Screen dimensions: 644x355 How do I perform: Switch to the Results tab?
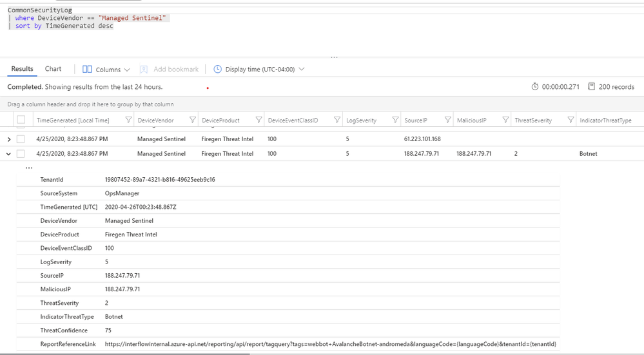[x=22, y=69]
